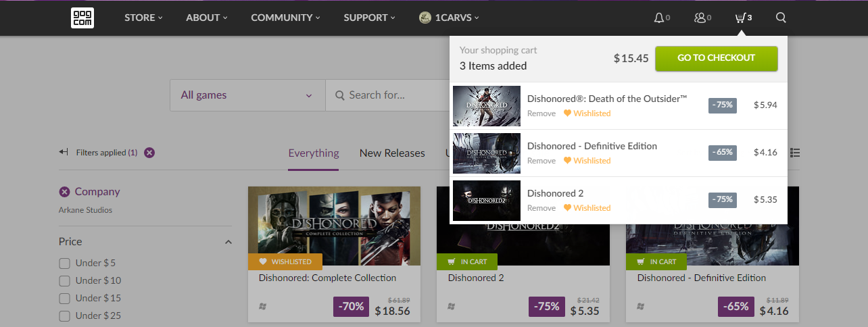Open Dishonored®: Death of the Outsider™ cart title
The image size is (868, 327).
(607, 99)
